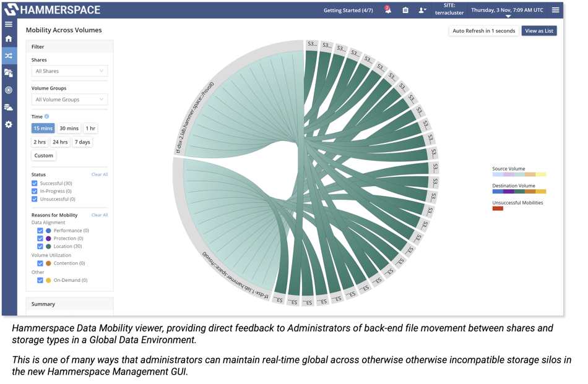This screenshot has width=588, height=384.
Task: Click the yellow On-Demand color dot
Action: coord(48,280)
